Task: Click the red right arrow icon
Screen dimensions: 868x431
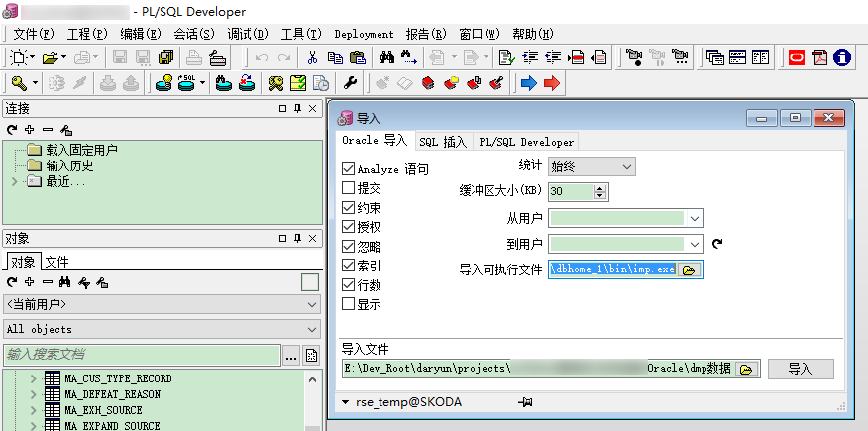Action: [x=552, y=83]
